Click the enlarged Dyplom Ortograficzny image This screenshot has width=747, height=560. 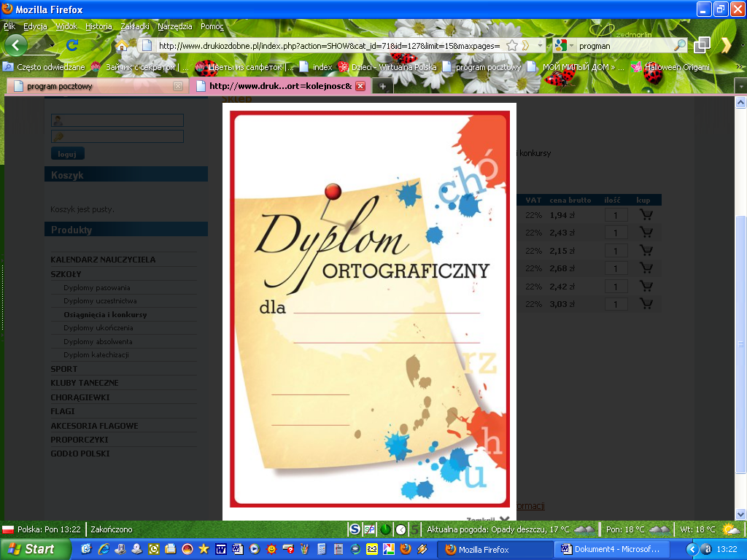369,306
